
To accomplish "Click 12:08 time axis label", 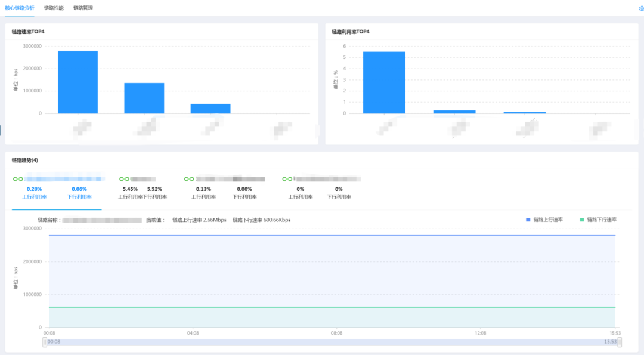I will pyautogui.click(x=480, y=333).
